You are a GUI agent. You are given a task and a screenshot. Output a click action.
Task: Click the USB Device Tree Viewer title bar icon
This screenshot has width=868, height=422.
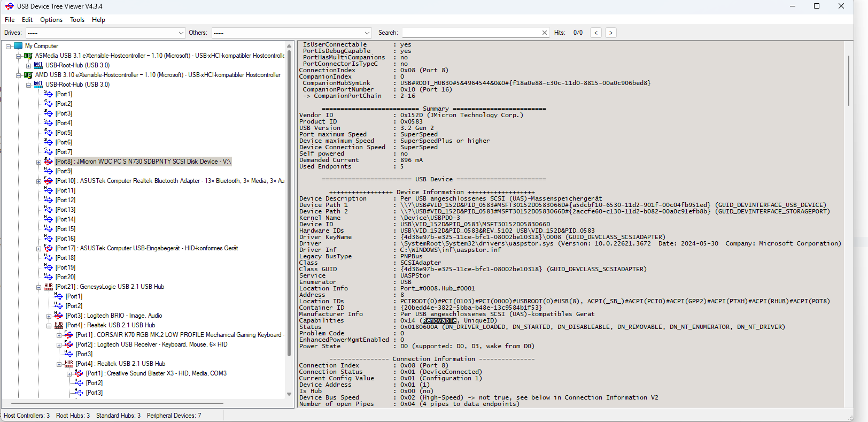tap(9, 6)
